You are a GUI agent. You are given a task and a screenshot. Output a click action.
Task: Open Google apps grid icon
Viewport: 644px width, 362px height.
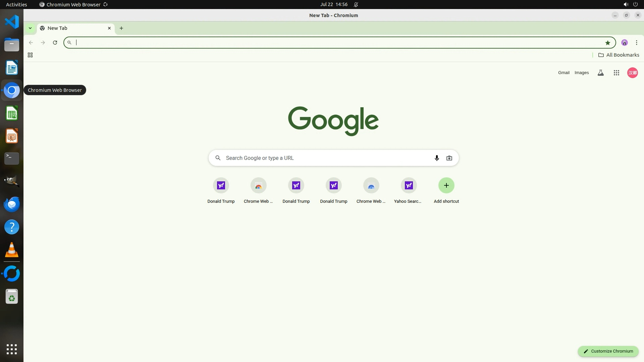(616, 73)
